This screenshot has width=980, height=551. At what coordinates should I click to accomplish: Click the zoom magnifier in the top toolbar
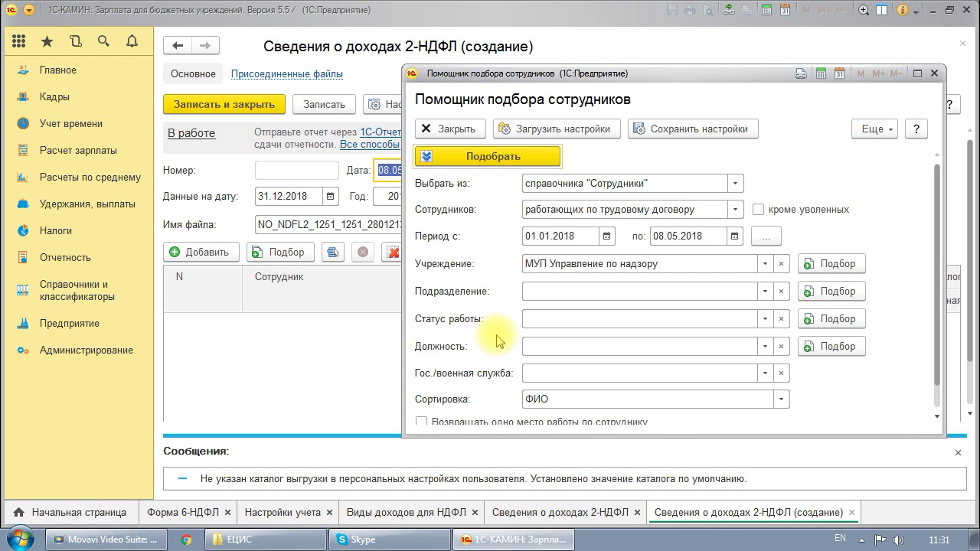pos(864,10)
